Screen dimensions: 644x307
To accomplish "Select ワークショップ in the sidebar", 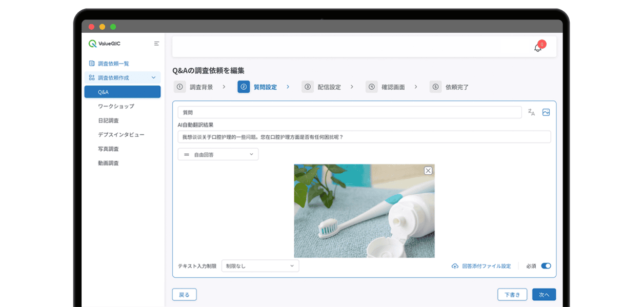I will tap(116, 106).
